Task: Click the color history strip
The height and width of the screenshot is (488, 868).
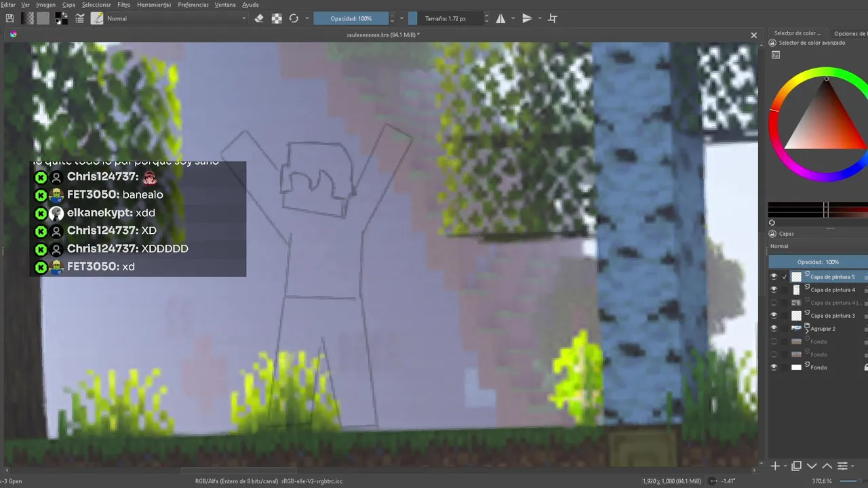Action: click(818, 209)
